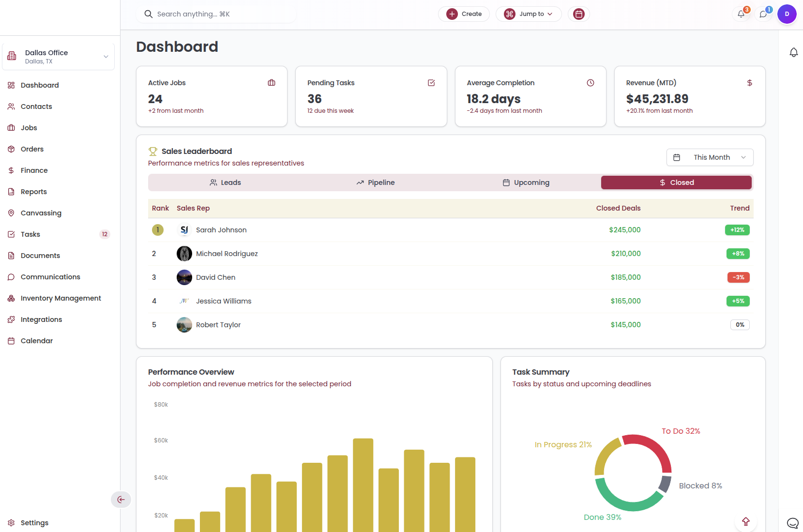The image size is (803, 532).
Task: Click the scroll-to-top arrow icon
Action: [745, 521]
